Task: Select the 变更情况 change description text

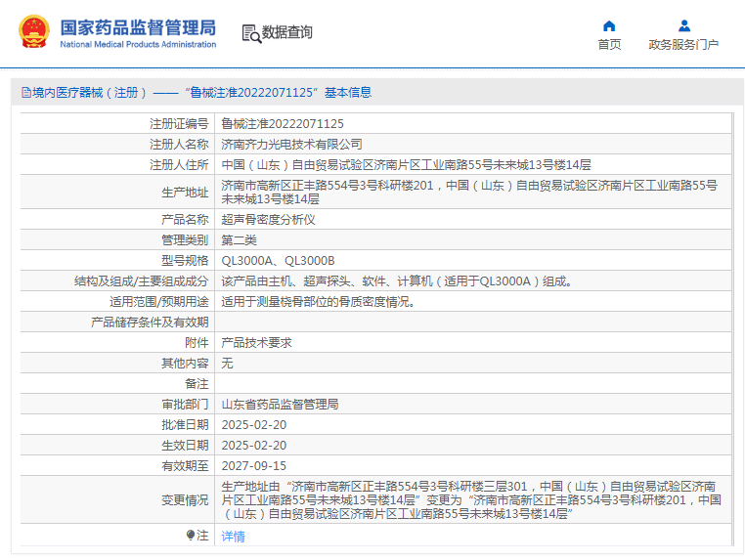Action: coord(471,499)
